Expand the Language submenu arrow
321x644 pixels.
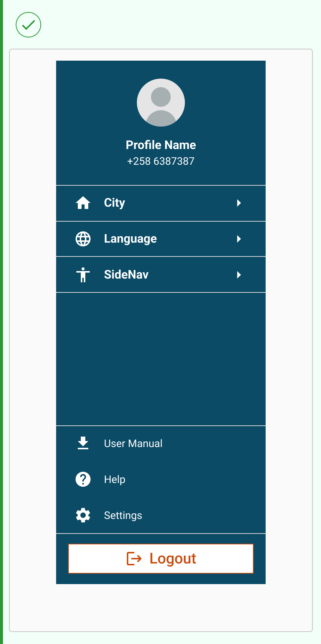(239, 239)
